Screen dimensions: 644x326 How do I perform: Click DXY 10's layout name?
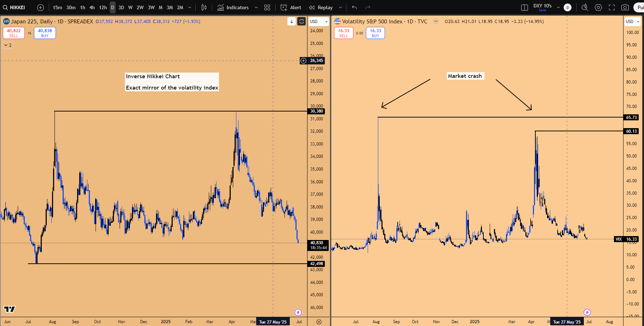pyautogui.click(x=542, y=6)
